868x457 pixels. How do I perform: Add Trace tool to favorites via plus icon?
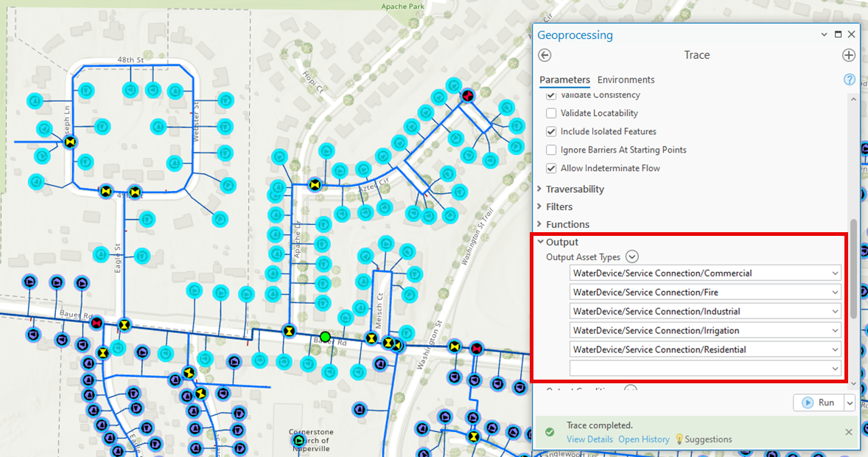pyautogui.click(x=849, y=55)
